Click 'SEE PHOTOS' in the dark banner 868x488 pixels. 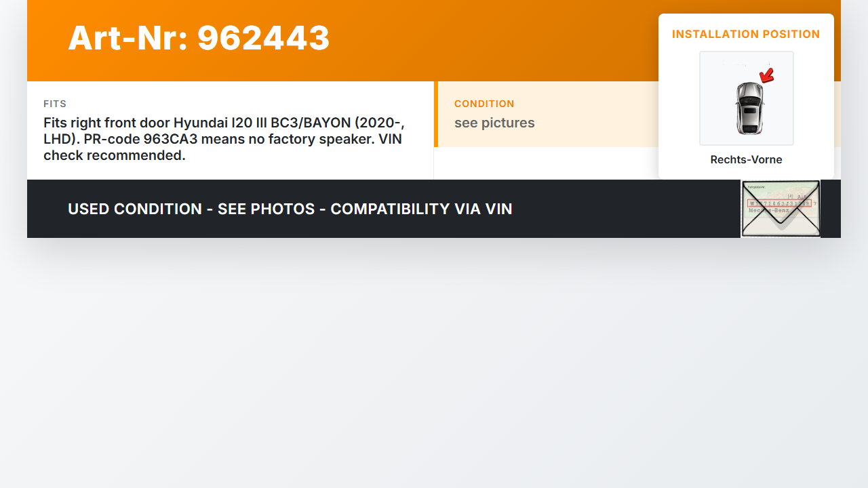[266, 209]
